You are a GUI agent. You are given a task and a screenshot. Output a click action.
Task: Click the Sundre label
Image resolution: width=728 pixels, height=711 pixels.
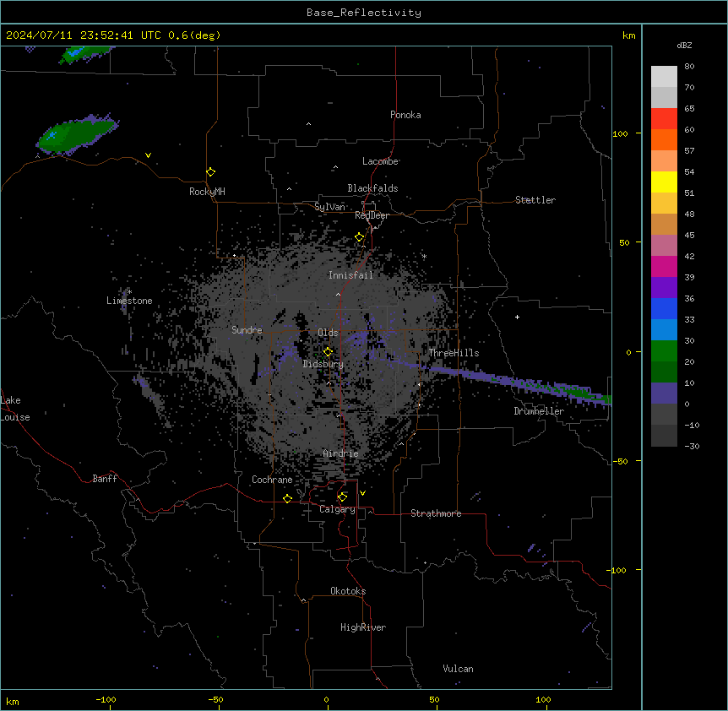[x=247, y=330]
